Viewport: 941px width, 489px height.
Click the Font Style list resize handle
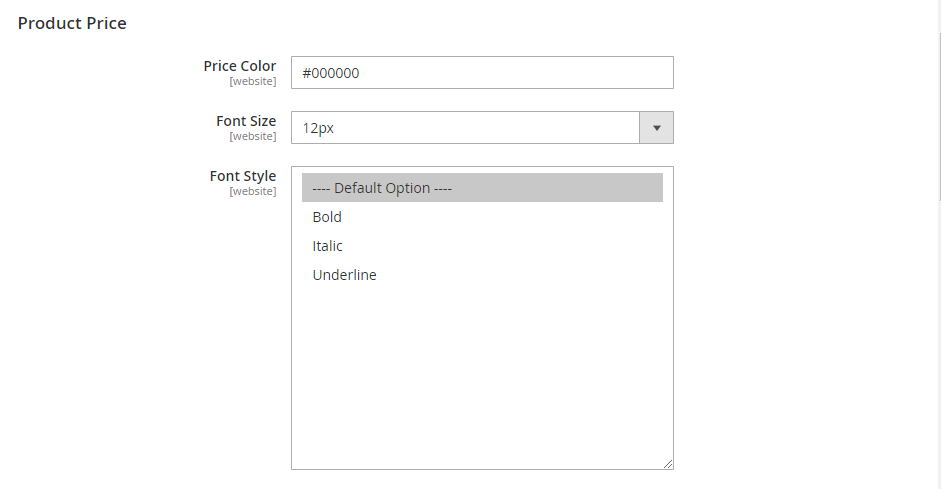coord(668,464)
